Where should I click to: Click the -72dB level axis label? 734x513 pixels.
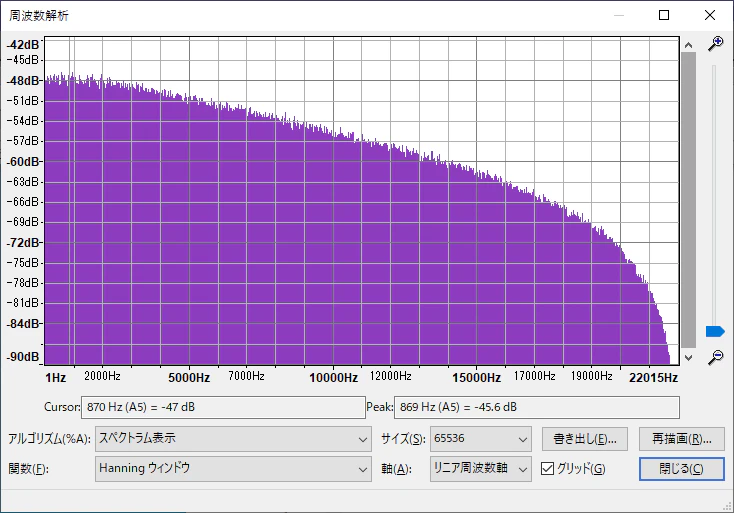[x=23, y=242]
